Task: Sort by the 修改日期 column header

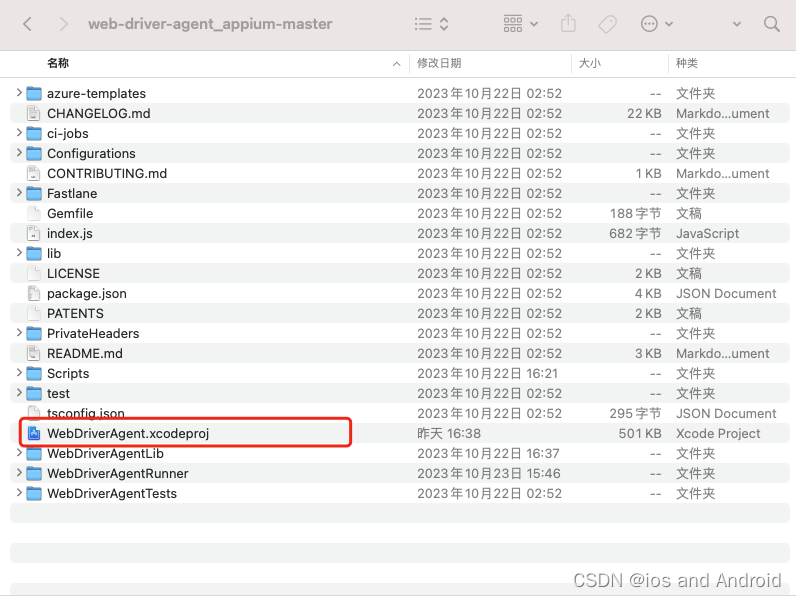Action: tap(439, 63)
